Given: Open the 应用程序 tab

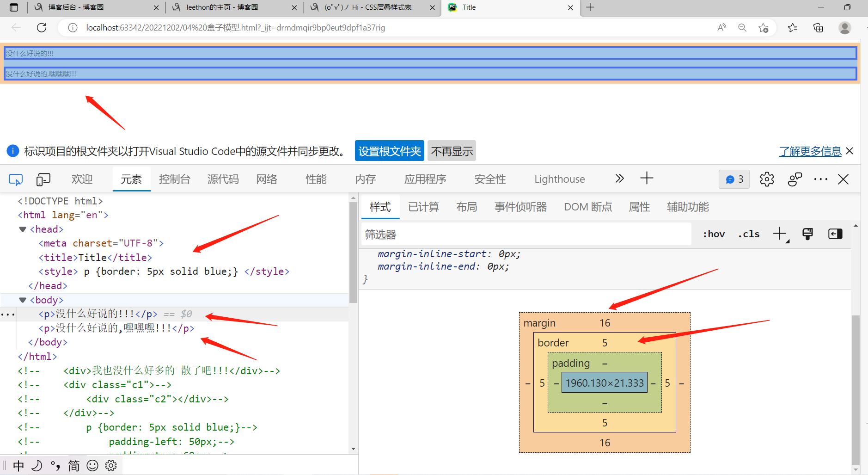Looking at the screenshot, I should [x=425, y=179].
